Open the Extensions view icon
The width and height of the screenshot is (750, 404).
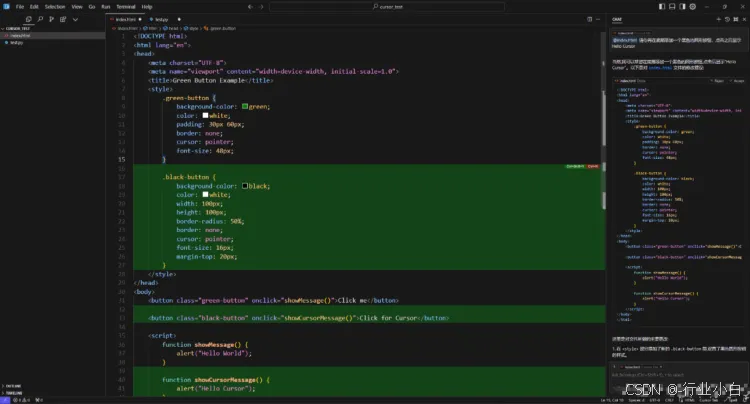63,19
